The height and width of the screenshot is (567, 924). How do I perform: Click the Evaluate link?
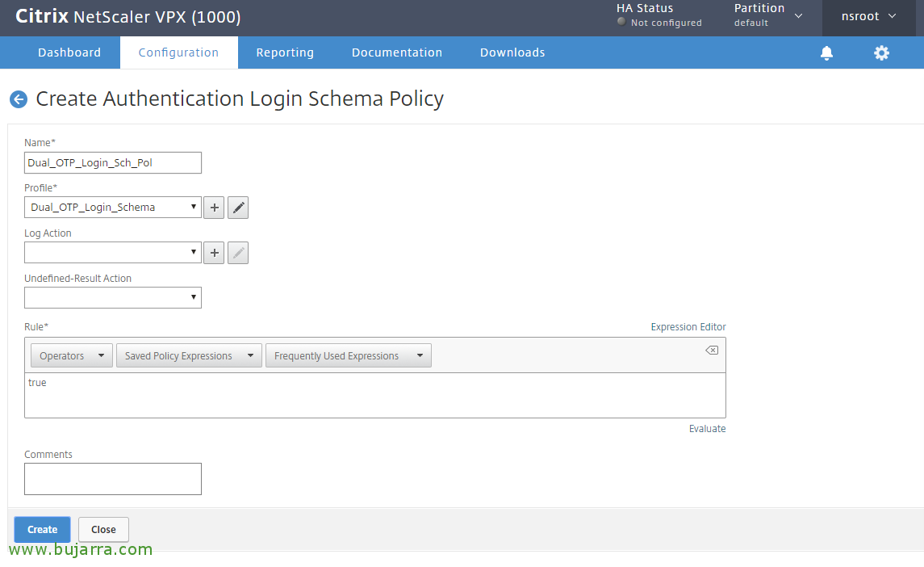tap(707, 429)
